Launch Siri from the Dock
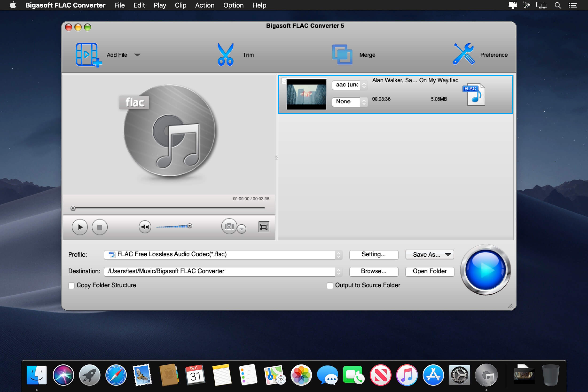 63,375
